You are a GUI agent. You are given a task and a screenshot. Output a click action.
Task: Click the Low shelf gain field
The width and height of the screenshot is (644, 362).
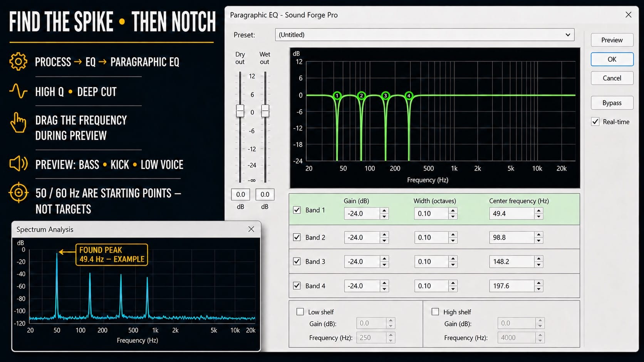(x=371, y=323)
